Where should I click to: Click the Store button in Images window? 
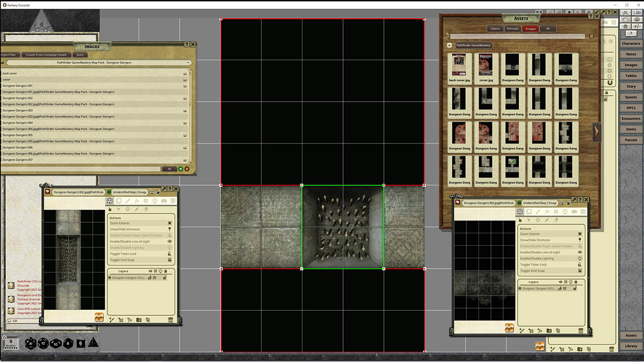coord(80,55)
